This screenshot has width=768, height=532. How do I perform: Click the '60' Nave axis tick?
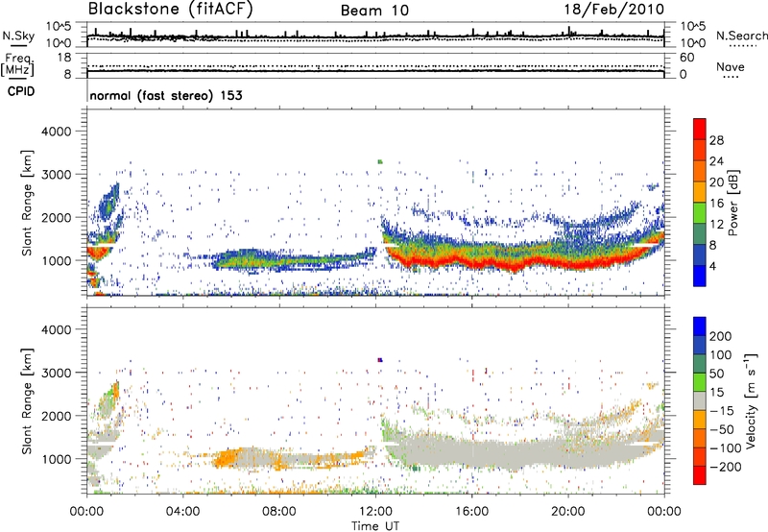[686, 58]
